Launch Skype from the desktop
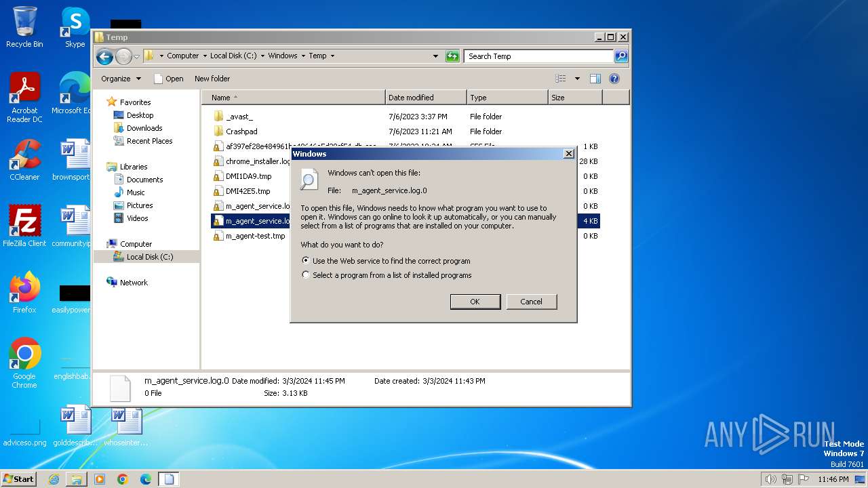The image size is (868, 488). (75, 27)
